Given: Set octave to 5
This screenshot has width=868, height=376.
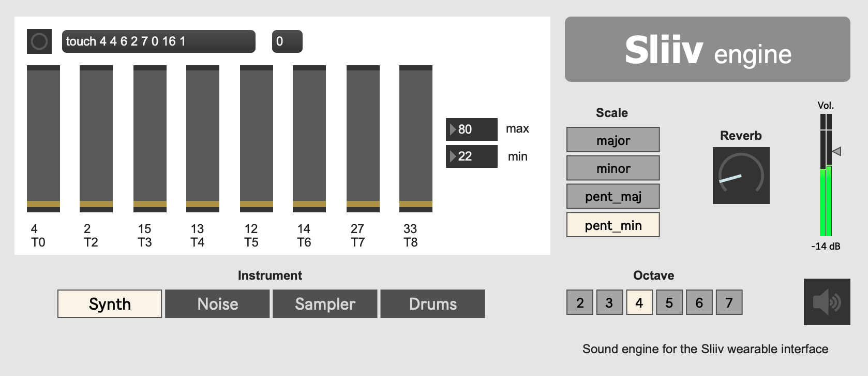Looking at the screenshot, I should [669, 302].
